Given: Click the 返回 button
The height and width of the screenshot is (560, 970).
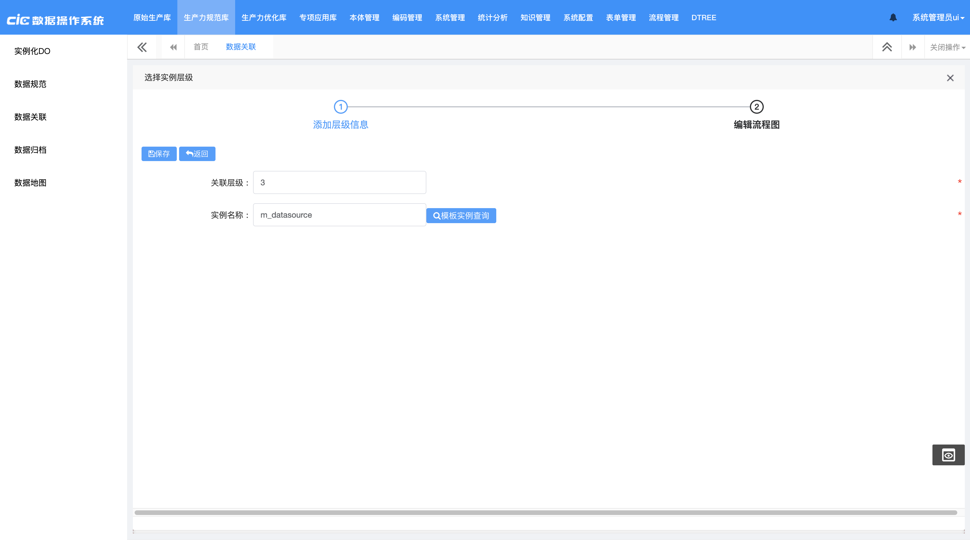Looking at the screenshot, I should coord(197,154).
